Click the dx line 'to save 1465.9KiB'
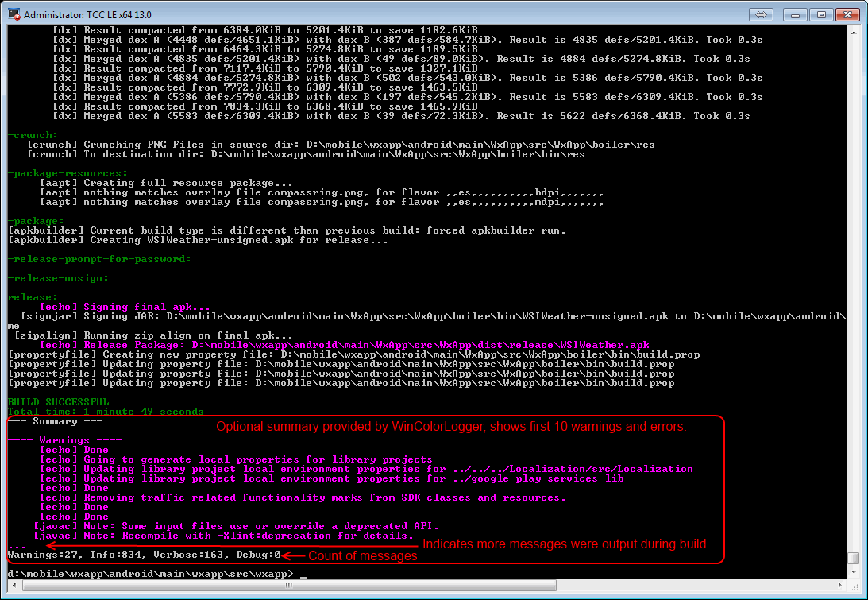 (x=265, y=107)
